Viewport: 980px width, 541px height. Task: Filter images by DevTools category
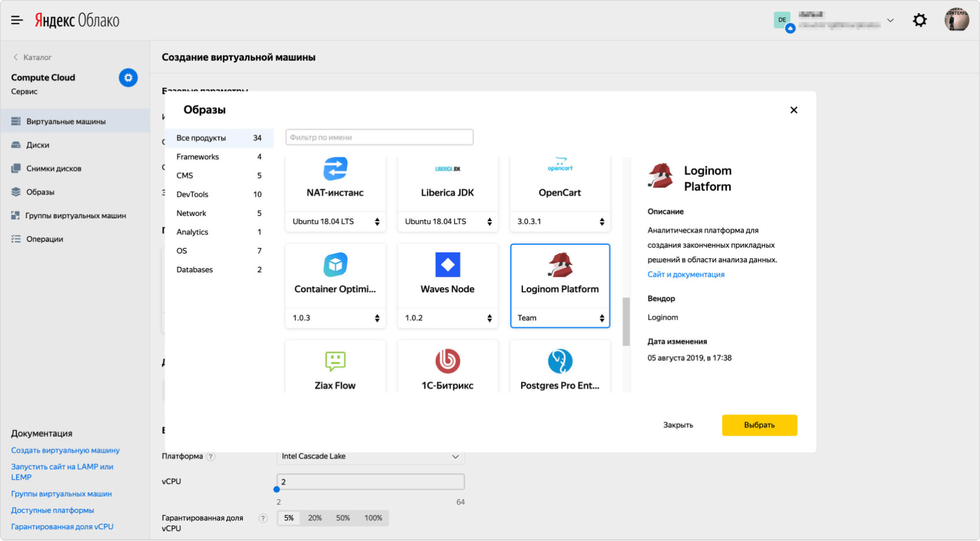[193, 195]
